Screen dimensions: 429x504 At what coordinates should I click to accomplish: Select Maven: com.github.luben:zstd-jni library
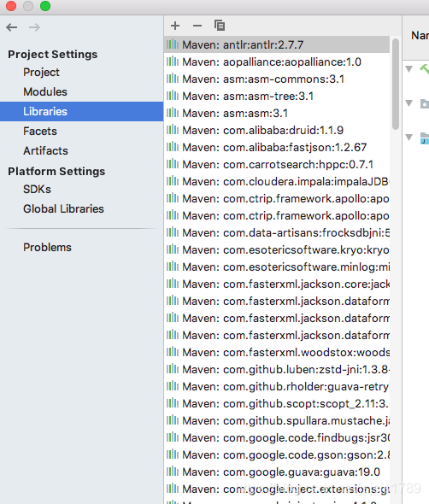click(x=277, y=369)
